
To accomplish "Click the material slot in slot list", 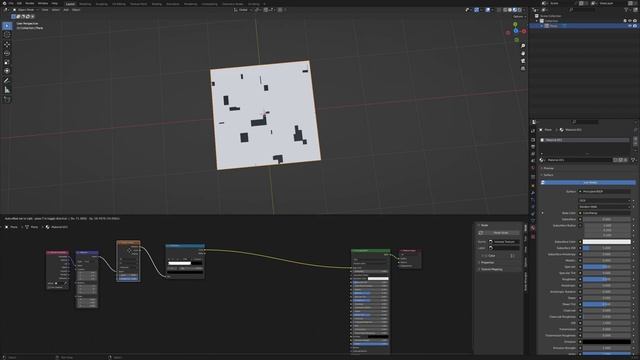I will tap(584, 140).
